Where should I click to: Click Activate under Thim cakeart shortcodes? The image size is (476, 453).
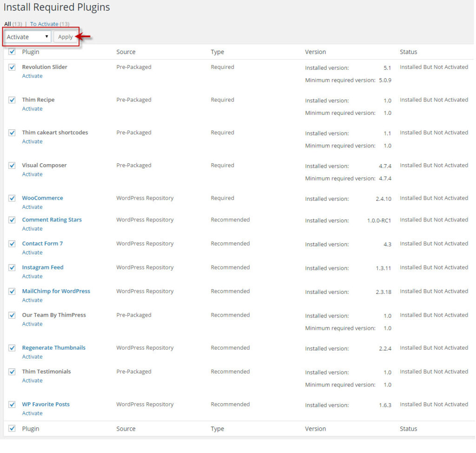[x=32, y=141]
